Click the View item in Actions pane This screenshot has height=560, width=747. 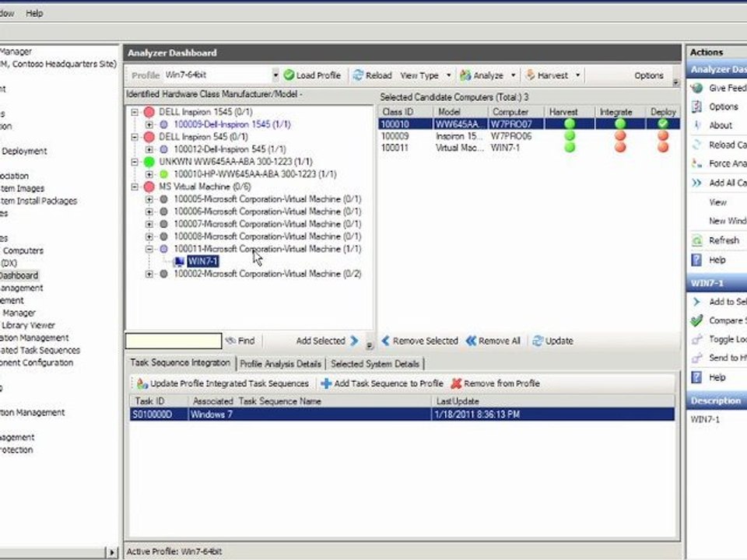(x=717, y=202)
